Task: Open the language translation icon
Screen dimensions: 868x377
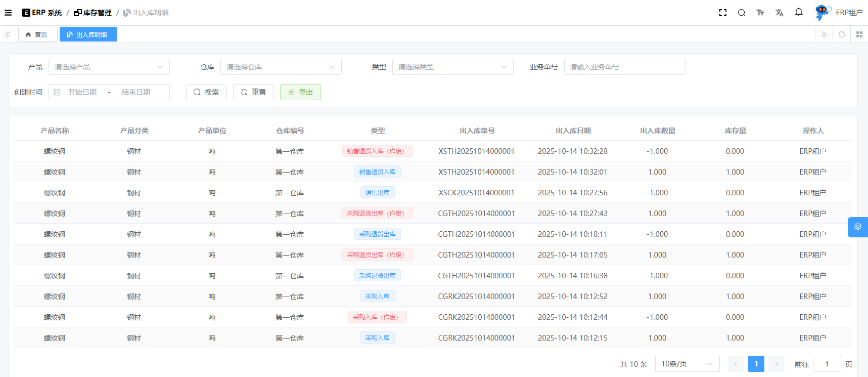Action: coord(780,13)
